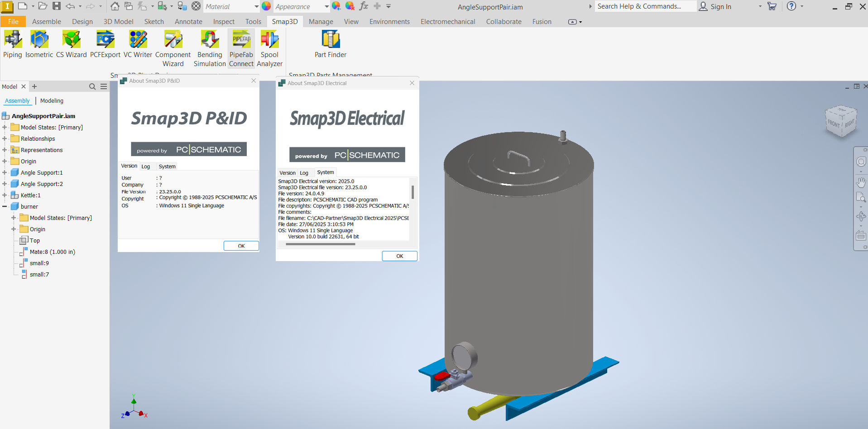The image size is (868, 429).
Task: Start the Bending Simulation tool
Action: pyautogui.click(x=210, y=48)
